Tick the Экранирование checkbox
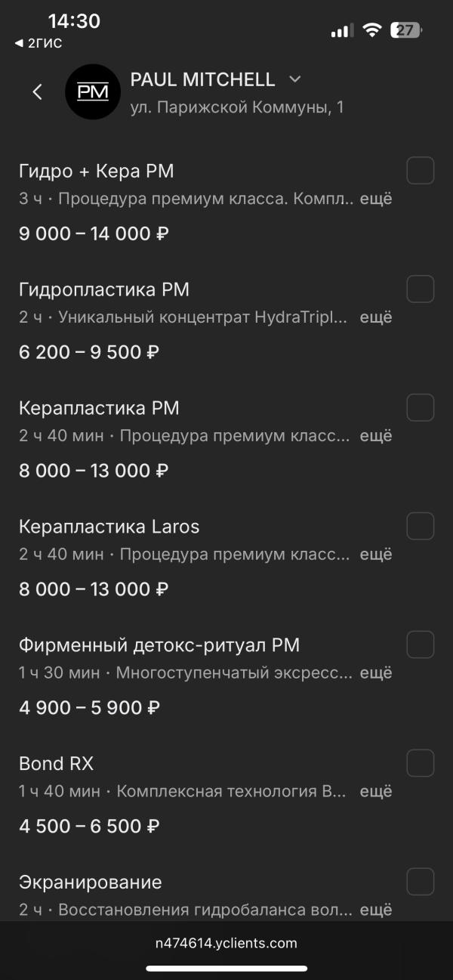The image size is (453, 980). tap(421, 882)
